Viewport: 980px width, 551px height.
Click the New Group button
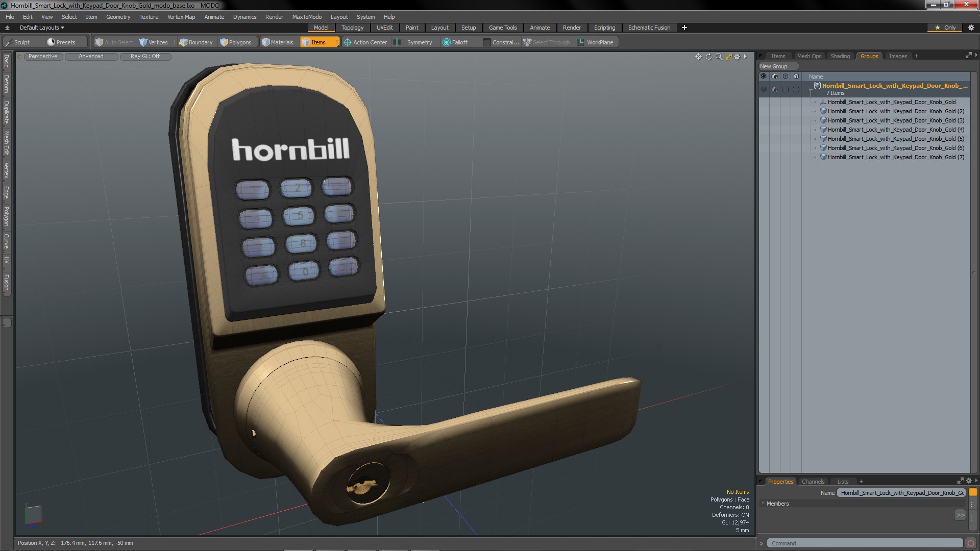click(778, 66)
